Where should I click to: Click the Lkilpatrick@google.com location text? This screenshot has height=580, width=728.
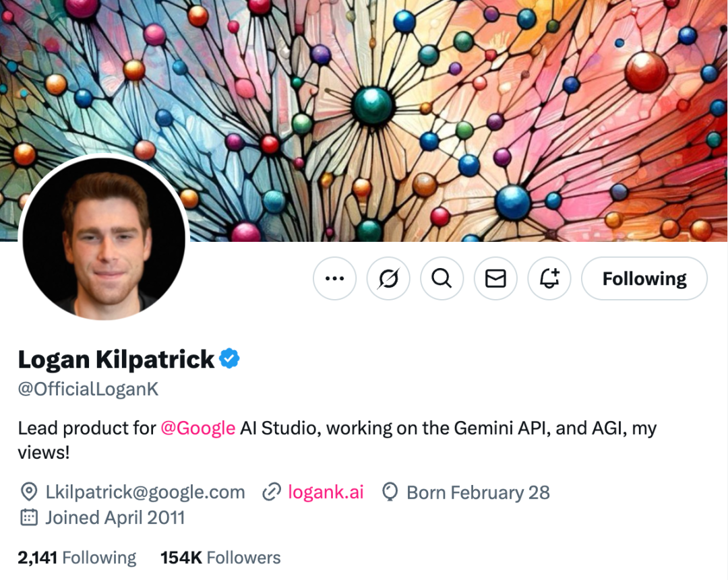pyautogui.click(x=145, y=492)
